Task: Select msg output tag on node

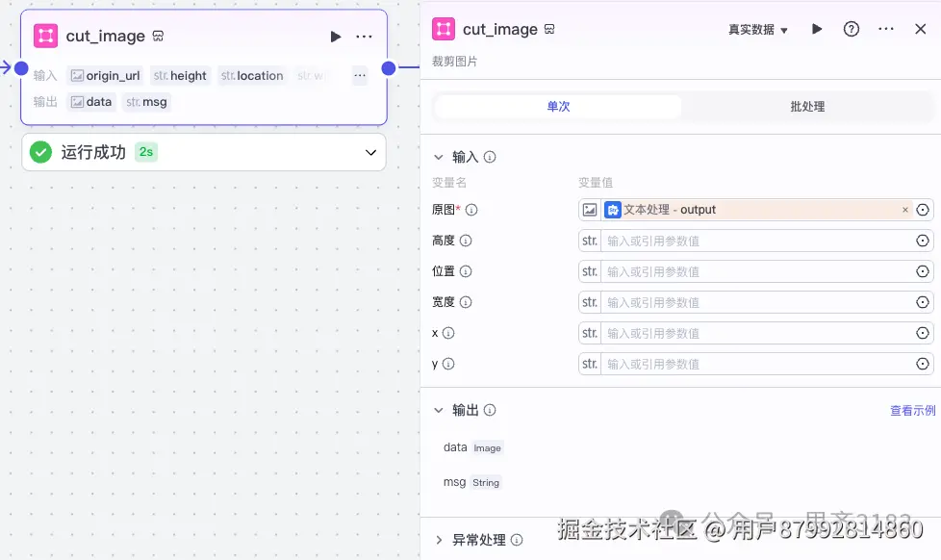Action: click(146, 102)
